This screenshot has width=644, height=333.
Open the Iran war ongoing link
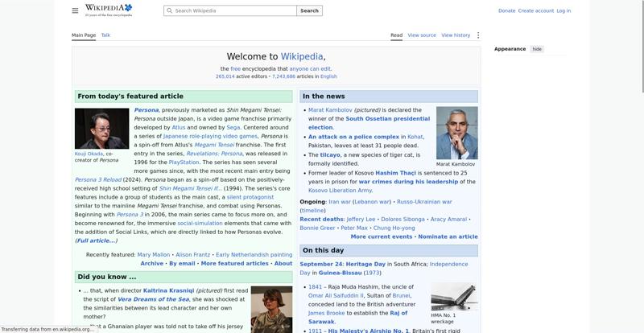(340, 202)
